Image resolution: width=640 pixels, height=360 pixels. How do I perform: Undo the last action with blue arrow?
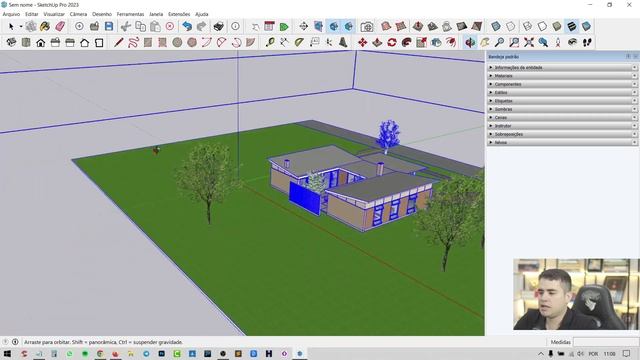187,27
